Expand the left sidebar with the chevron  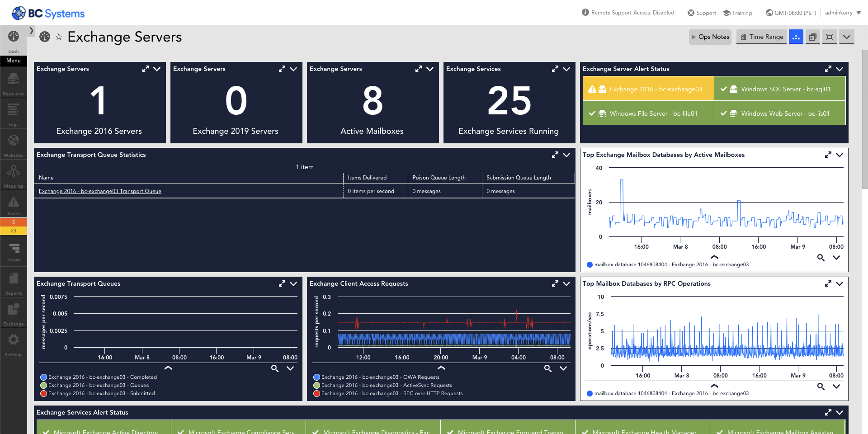[x=31, y=31]
